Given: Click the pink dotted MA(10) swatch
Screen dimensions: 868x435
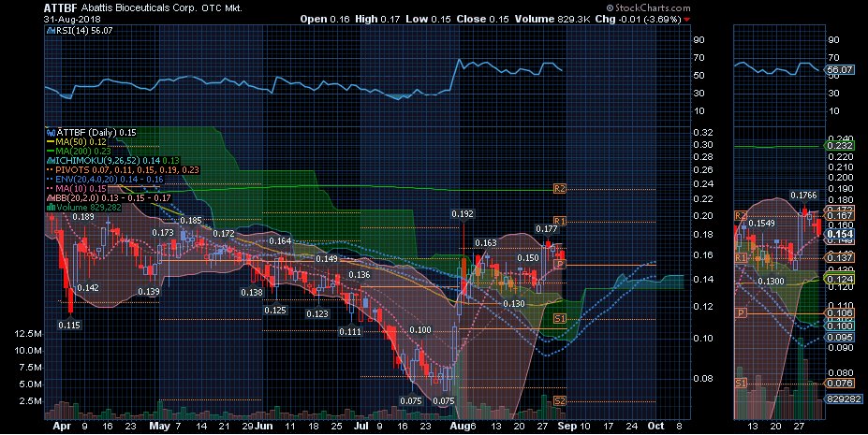Looking at the screenshot, I should (x=51, y=189).
